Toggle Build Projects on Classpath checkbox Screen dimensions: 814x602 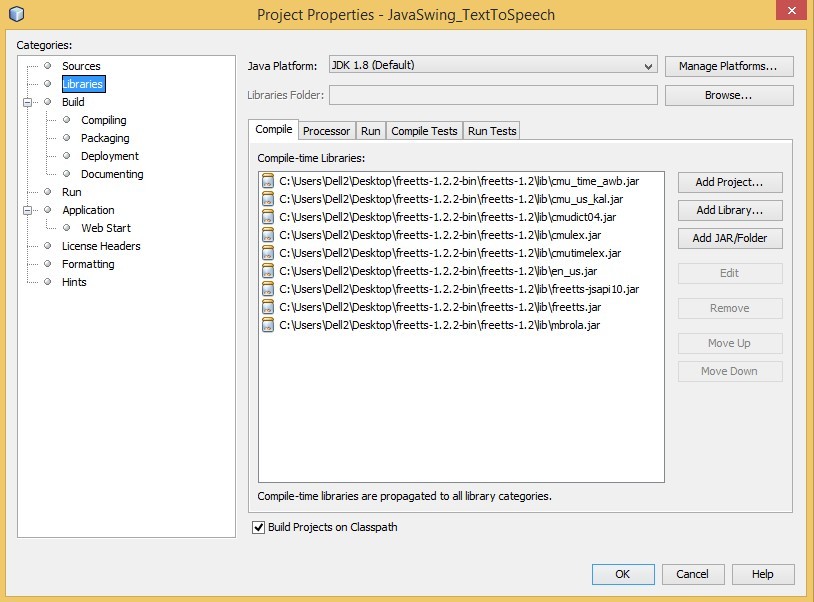click(x=258, y=527)
